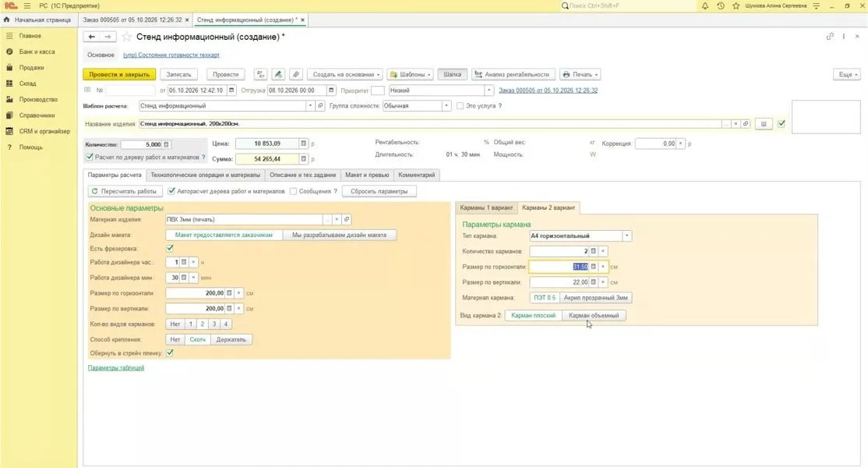
Task: Switch to Карманы 1 вариант tab
Action: [x=486, y=207]
